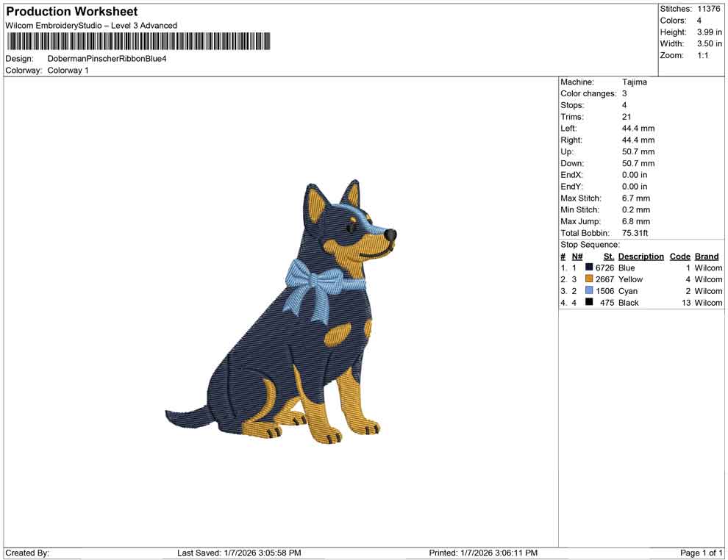Click the Production Worksheet title

tap(71, 11)
